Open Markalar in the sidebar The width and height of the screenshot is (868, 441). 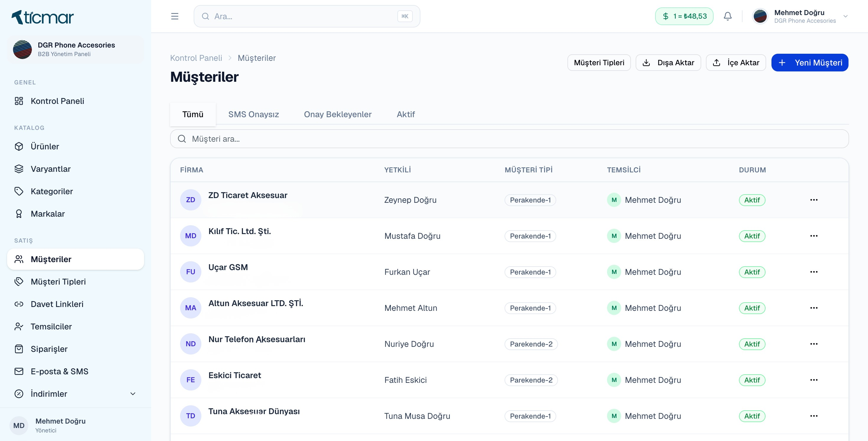coord(76,214)
